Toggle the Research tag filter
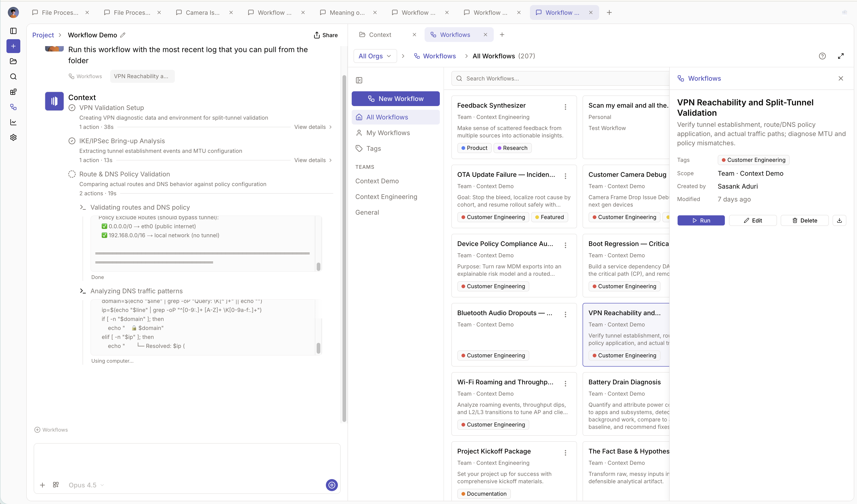Viewport: 857px width, 504px height. click(x=512, y=148)
